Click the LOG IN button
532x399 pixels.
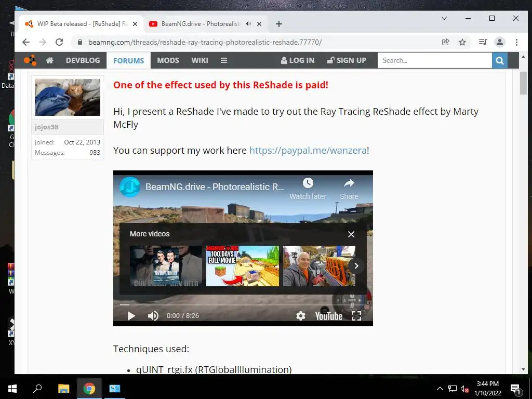[x=298, y=60]
